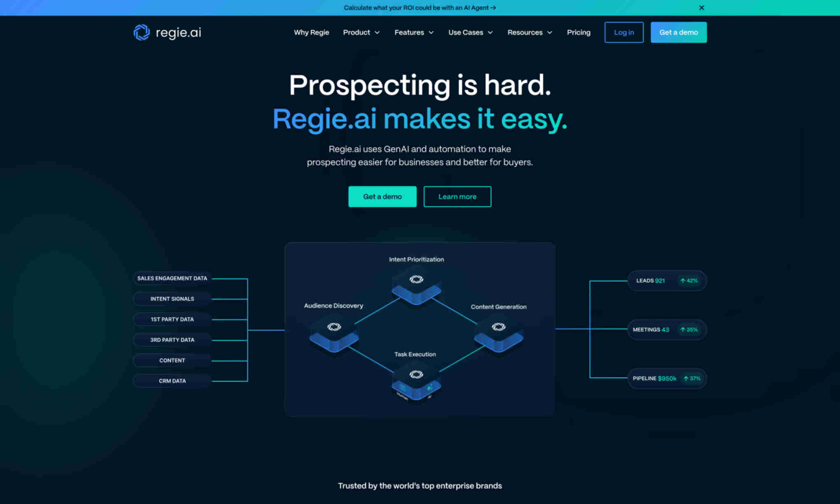Click the Audience Discovery node icon

point(334,327)
